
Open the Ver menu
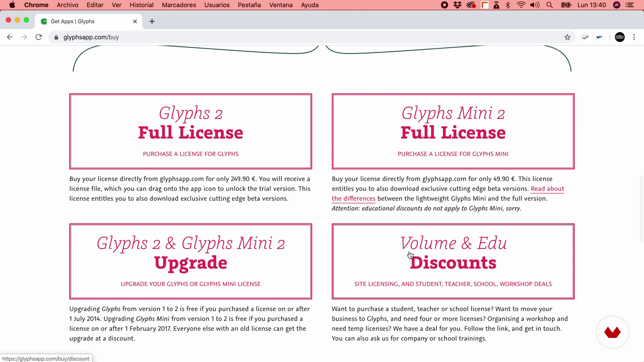click(117, 5)
